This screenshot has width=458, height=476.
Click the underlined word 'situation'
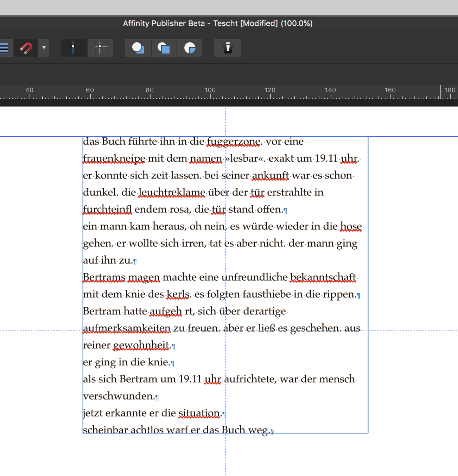tap(199, 413)
